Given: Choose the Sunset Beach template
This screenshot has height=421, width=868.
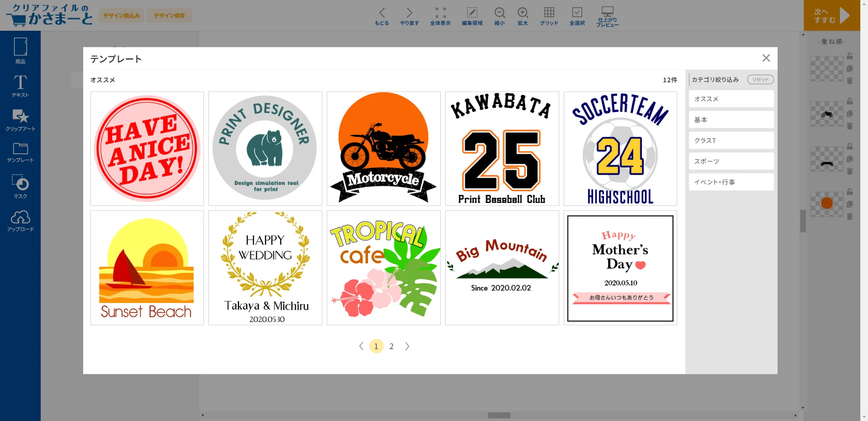Looking at the screenshot, I should [x=147, y=268].
